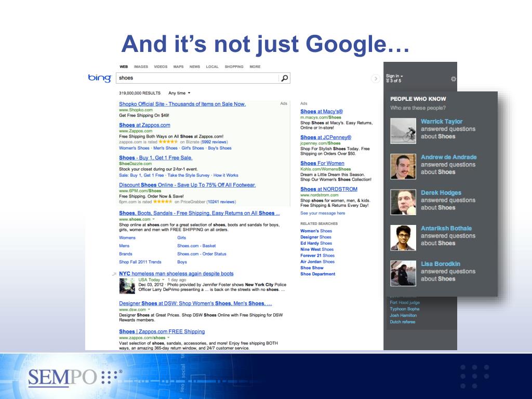Expand the www.shoes.com URL arrow
532x399 pixels.
154,219
